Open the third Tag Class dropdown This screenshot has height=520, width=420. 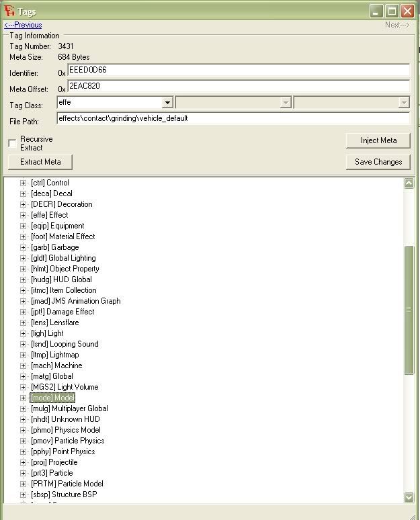404,103
